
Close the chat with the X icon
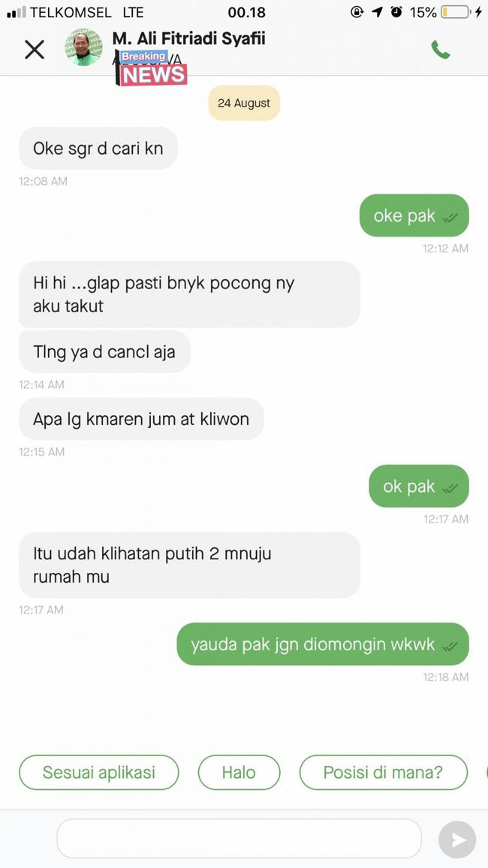[x=35, y=50]
